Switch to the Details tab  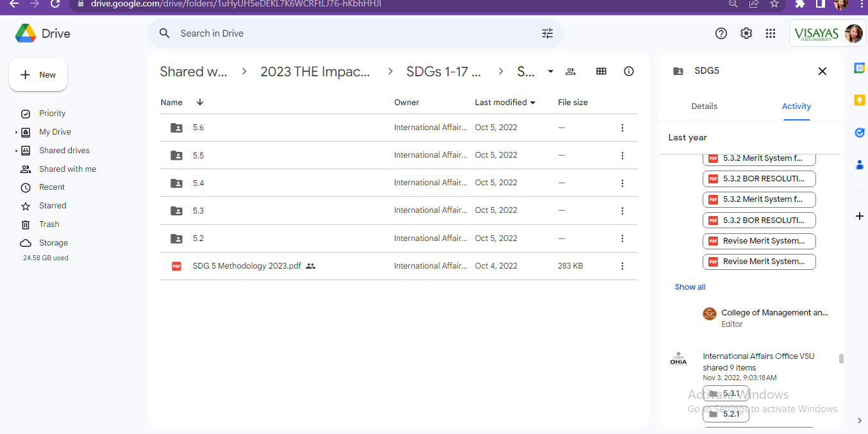point(704,106)
